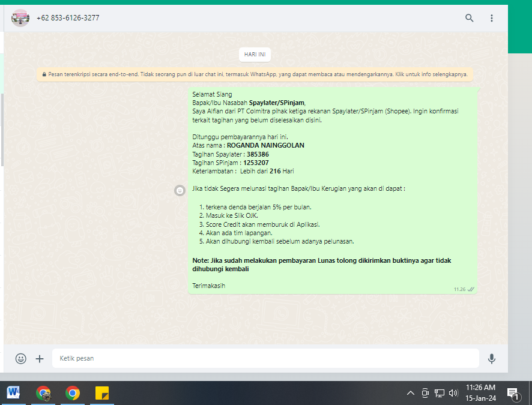Check the message read receipt ticks
Image resolution: width=532 pixels, height=405 pixels.
(x=471, y=289)
